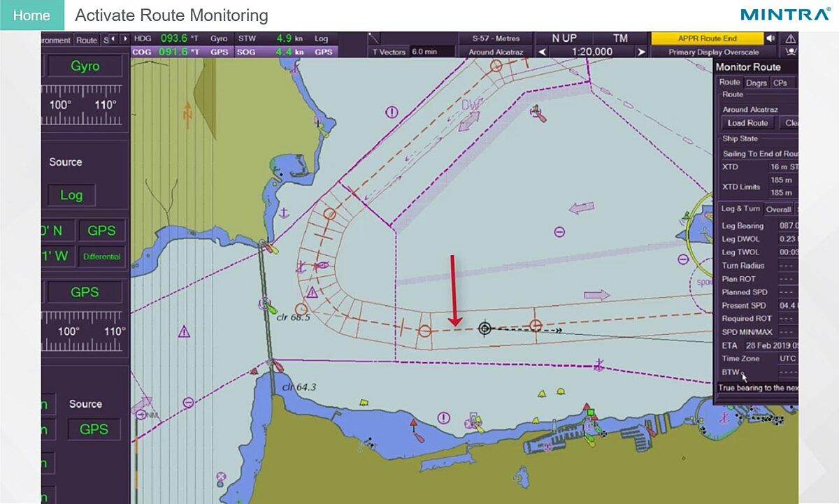Toggle the N UP orientation mode
This screenshot has width=839, height=504.
(564, 38)
